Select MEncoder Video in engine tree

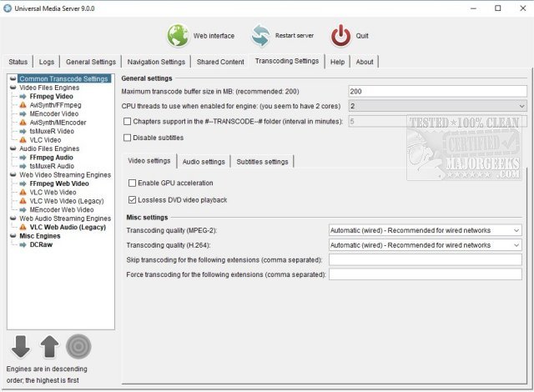[x=54, y=113]
